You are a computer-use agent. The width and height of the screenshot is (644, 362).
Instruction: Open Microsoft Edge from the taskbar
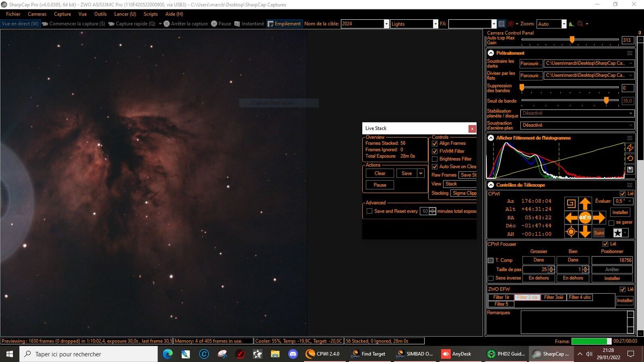click(167, 354)
